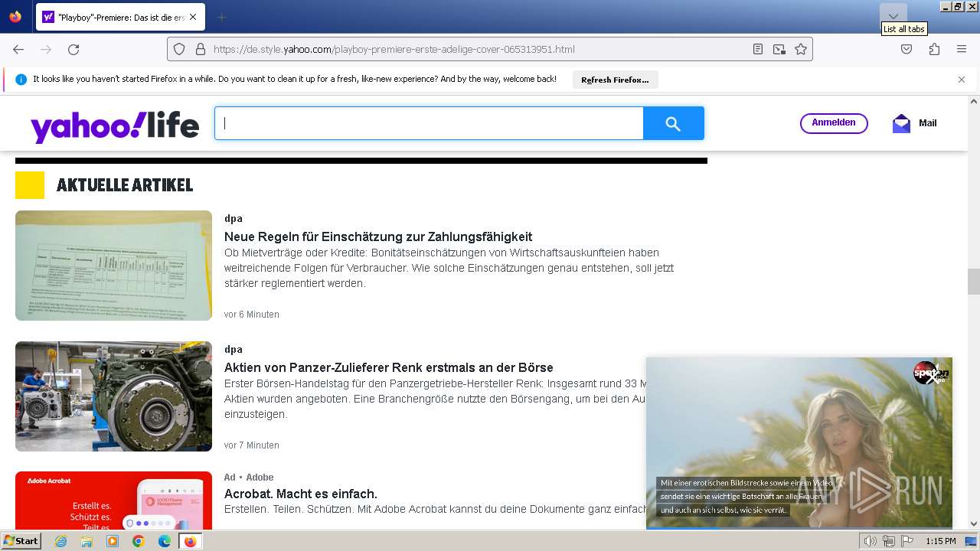Launch Internet Explorer from taskbar
This screenshot has width=980, height=551.
coord(60,541)
